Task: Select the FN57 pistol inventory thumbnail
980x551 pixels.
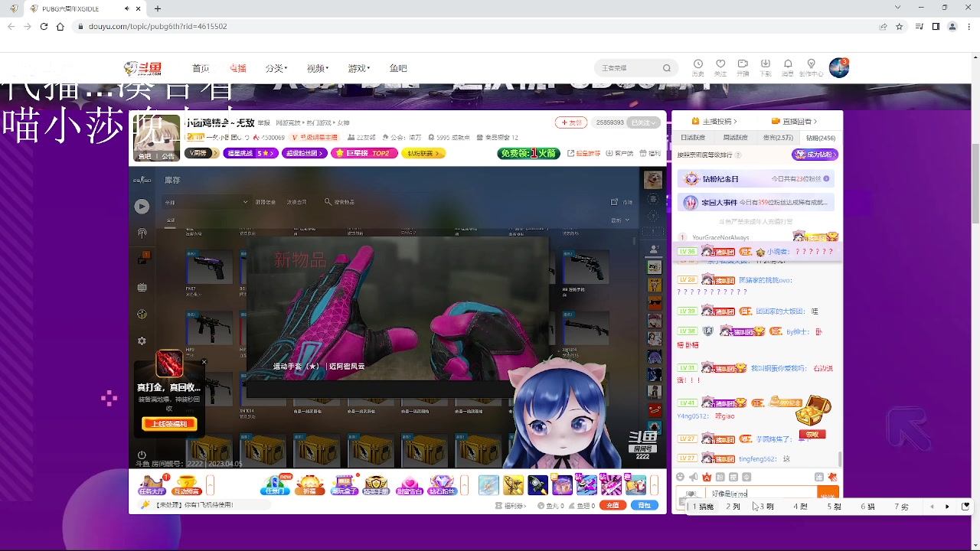Action: (x=209, y=267)
